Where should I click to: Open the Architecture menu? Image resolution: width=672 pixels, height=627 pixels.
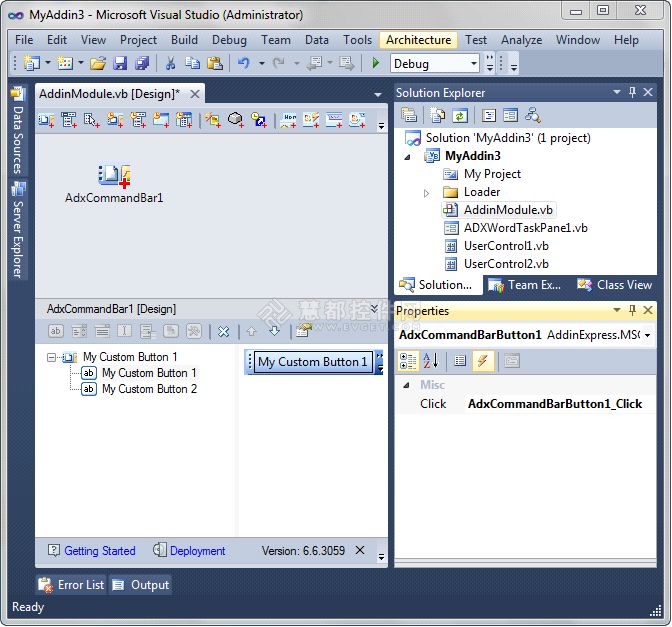click(418, 40)
